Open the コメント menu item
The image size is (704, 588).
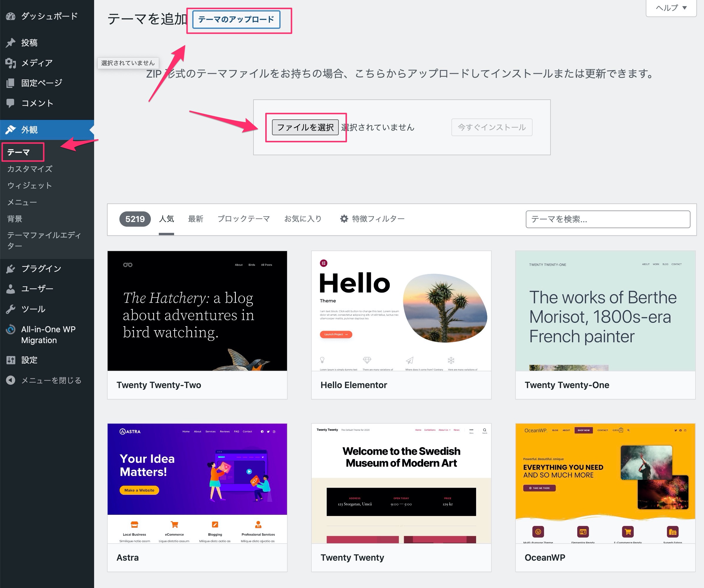click(x=47, y=103)
